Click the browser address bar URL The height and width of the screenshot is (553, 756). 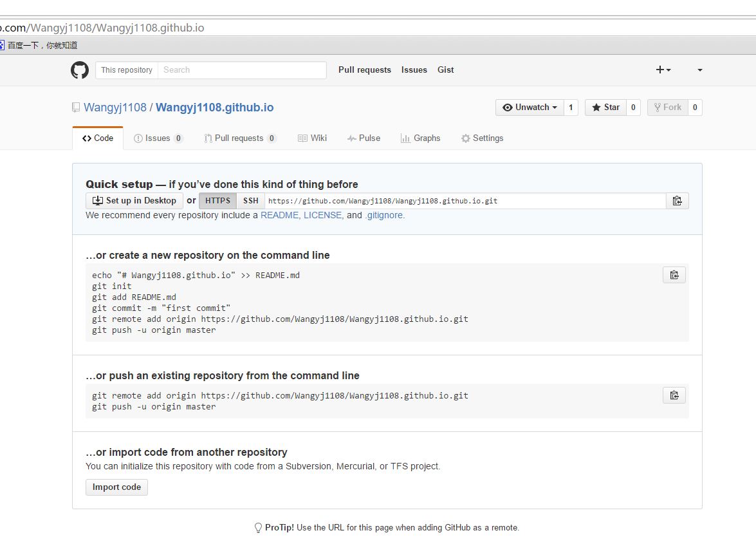pyautogui.click(x=102, y=28)
